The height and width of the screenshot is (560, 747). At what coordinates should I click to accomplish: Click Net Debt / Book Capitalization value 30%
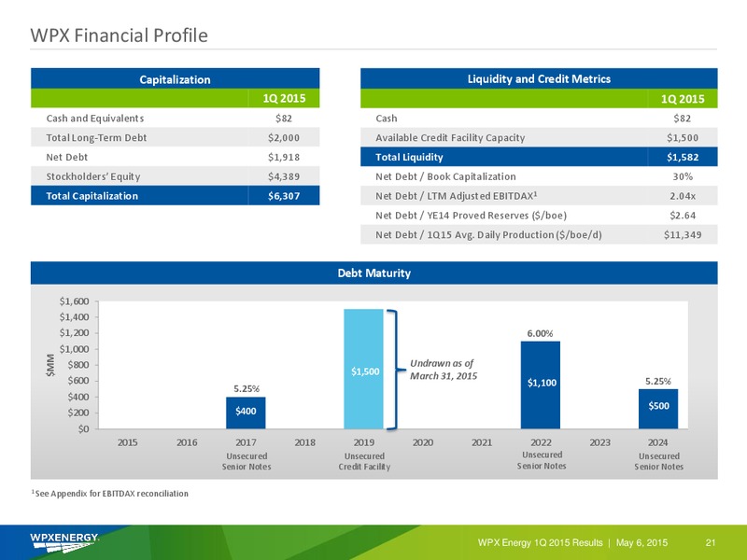click(683, 176)
